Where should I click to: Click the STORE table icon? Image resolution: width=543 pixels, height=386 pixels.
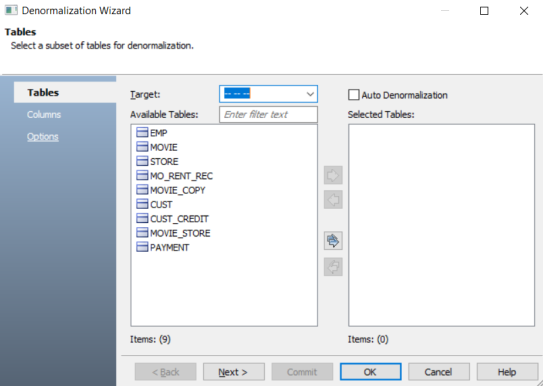142,161
